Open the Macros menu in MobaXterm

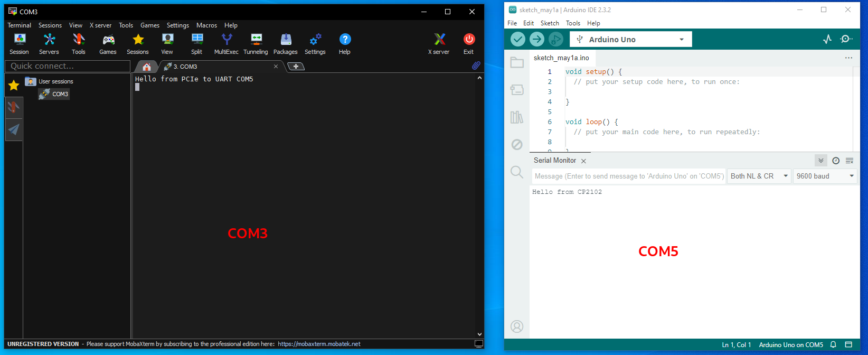coord(206,25)
